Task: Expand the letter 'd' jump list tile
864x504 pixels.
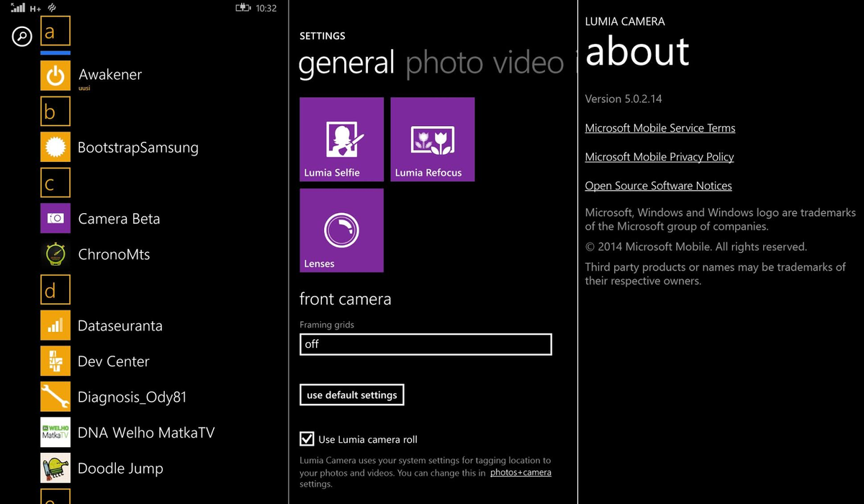Action: tap(55, 289)
